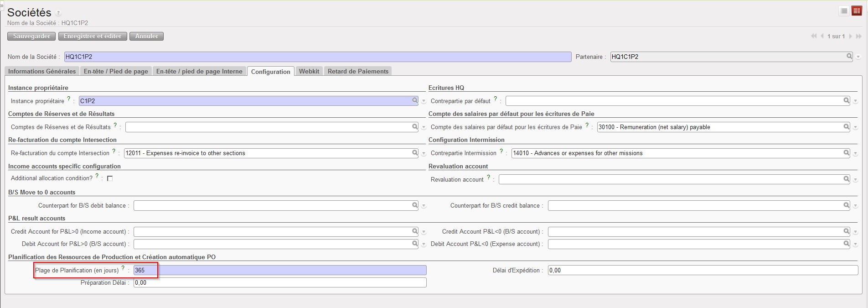Viewport: 868px width, 308px height.
Task: Click Enregistrer et éditer button
Action: click(x=93, y=36)
